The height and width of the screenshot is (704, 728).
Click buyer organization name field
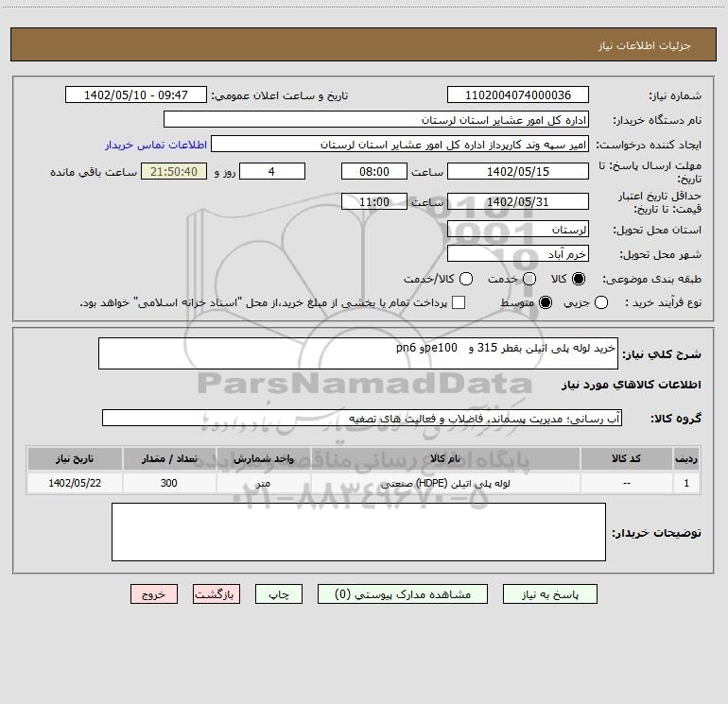click(376, 119)
